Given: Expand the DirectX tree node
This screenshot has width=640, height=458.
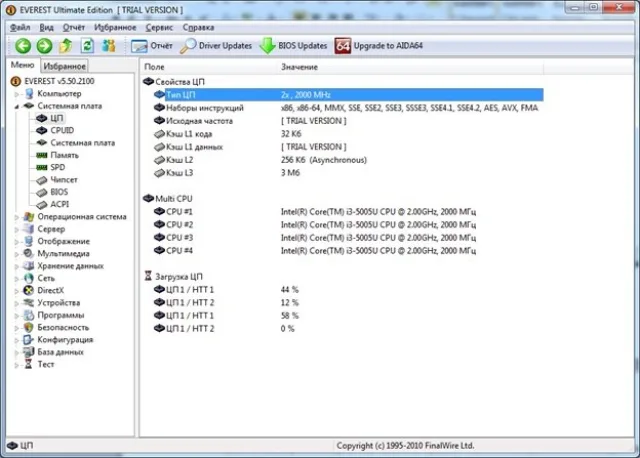Looking at the screenshot, I should click(x=16, y=291).
